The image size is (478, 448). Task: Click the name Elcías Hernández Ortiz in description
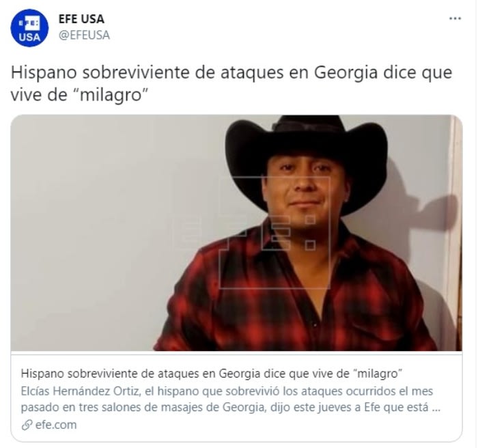tap(80, 391)
